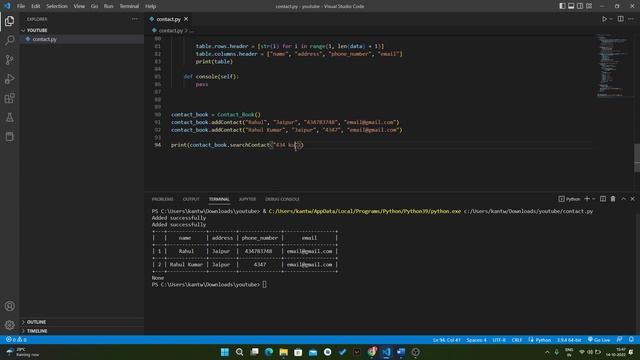640x360 pixels.
Task: Open the Terminal menu
Action: pyautogui.click(x=129, y=6)
